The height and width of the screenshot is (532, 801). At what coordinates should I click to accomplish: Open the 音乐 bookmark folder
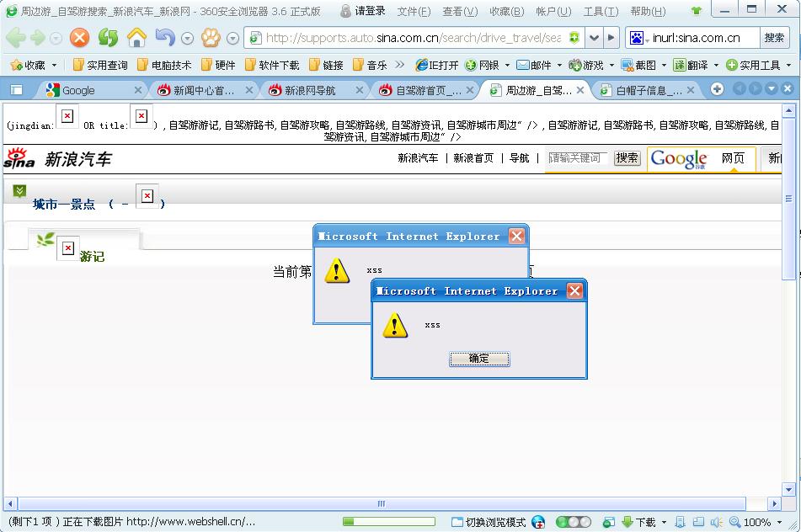pyautogui.click(x=371, y=65)
